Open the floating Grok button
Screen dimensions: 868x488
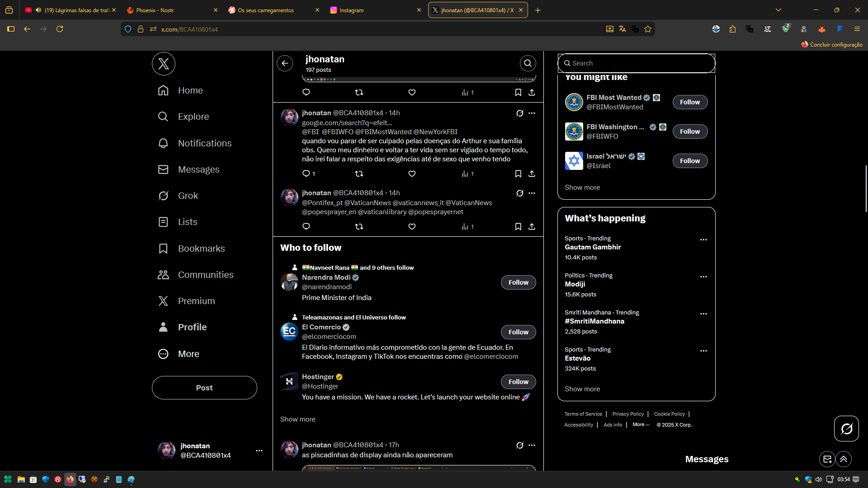click(846, 428)
